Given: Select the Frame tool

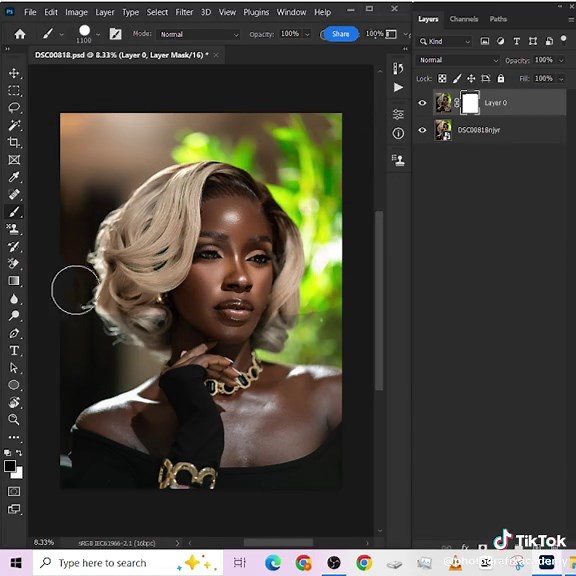Looking at the screenshot, I should pyautogui.click(x=14, y=160).
